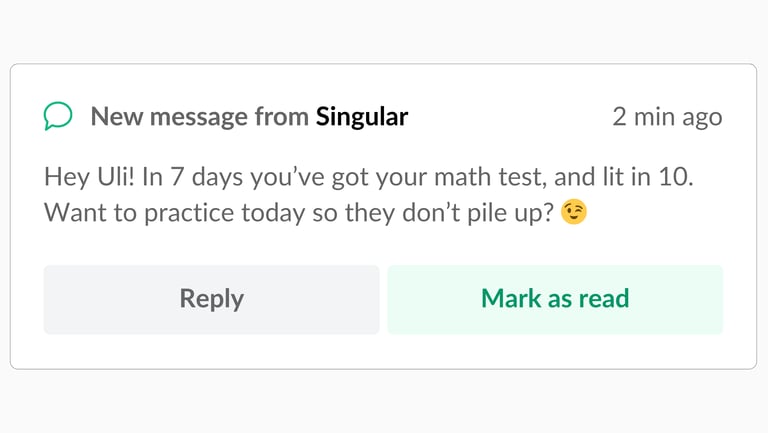Click the word 'don't' in message
The image size is (768, 433).
coord(431,213)
